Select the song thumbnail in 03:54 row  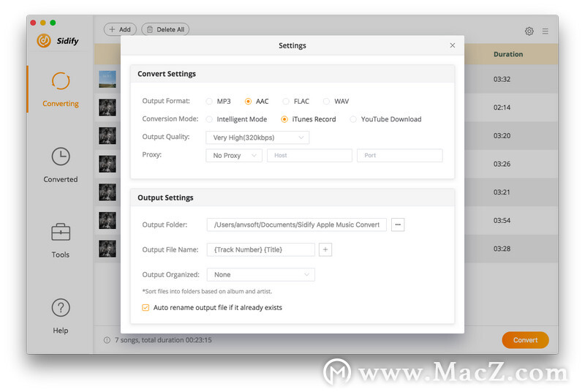(x=107, y=220)
